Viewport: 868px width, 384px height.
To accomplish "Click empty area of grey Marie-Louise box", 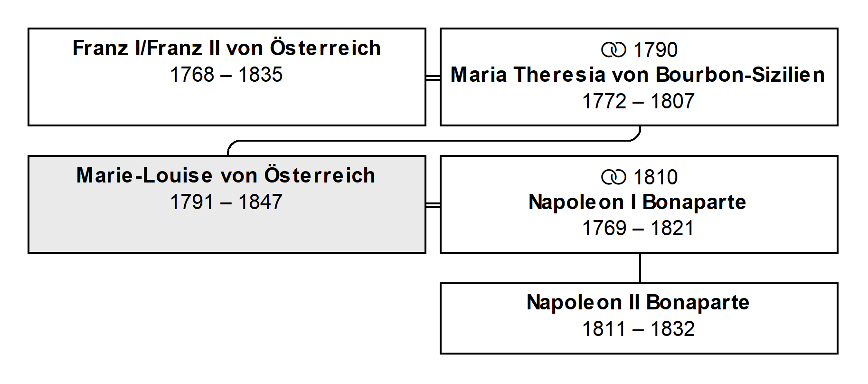I will click(x=227, y=233).
